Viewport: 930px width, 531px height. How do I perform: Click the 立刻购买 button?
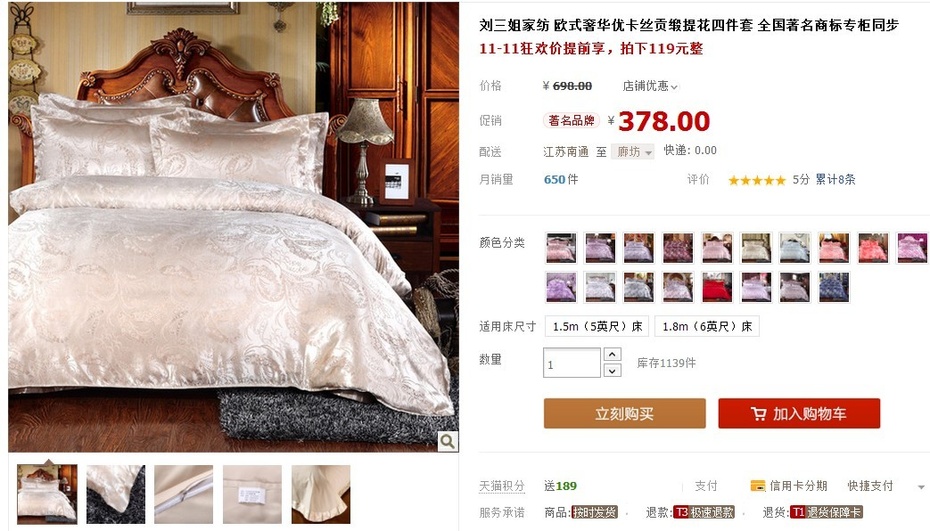click(625, 414)
